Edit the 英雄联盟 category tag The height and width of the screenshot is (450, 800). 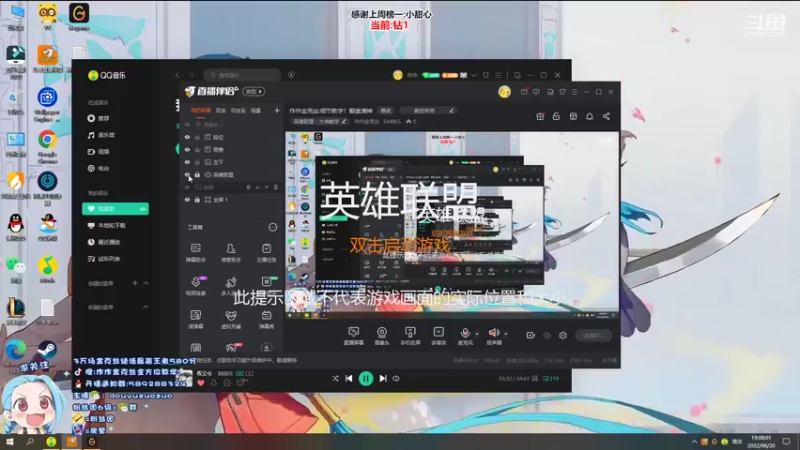click(320, 121)
